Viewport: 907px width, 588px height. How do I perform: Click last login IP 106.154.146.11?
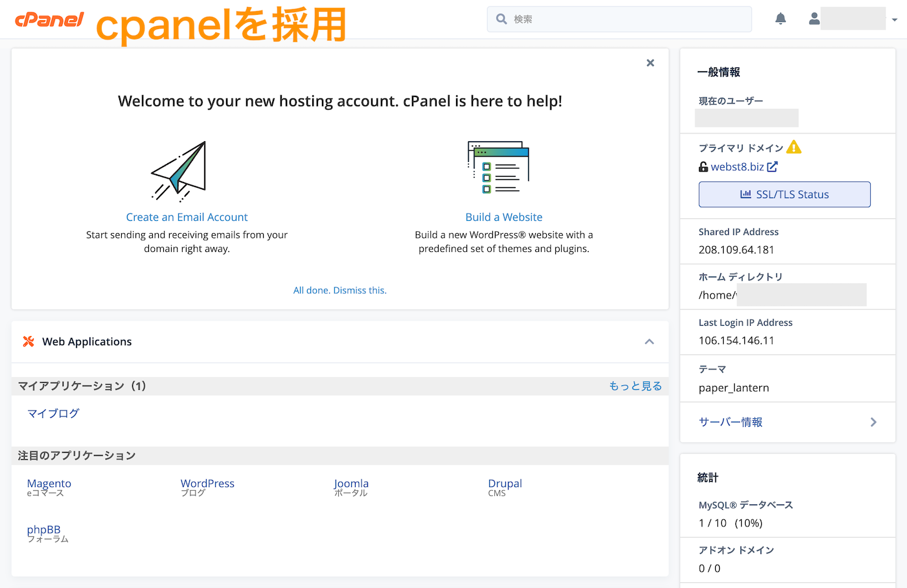tap(737, 341)
